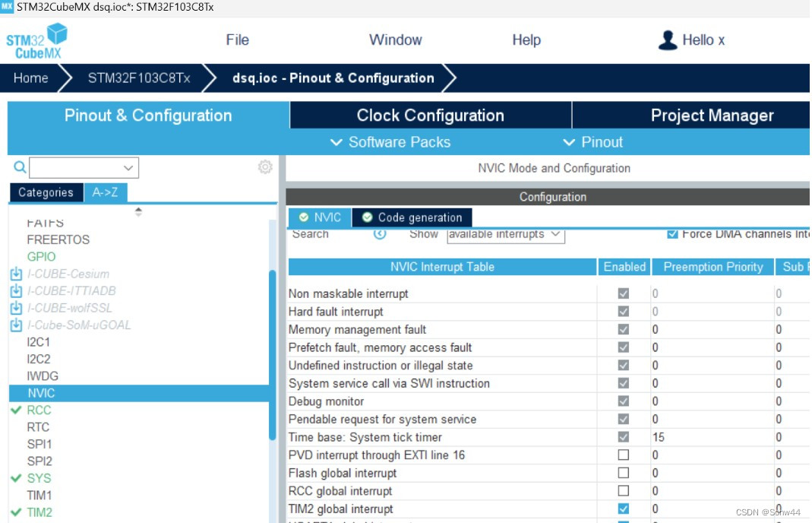812x523 pixels.
Task: Select GPIO in the category list
Action: click(x=41, y=257)
